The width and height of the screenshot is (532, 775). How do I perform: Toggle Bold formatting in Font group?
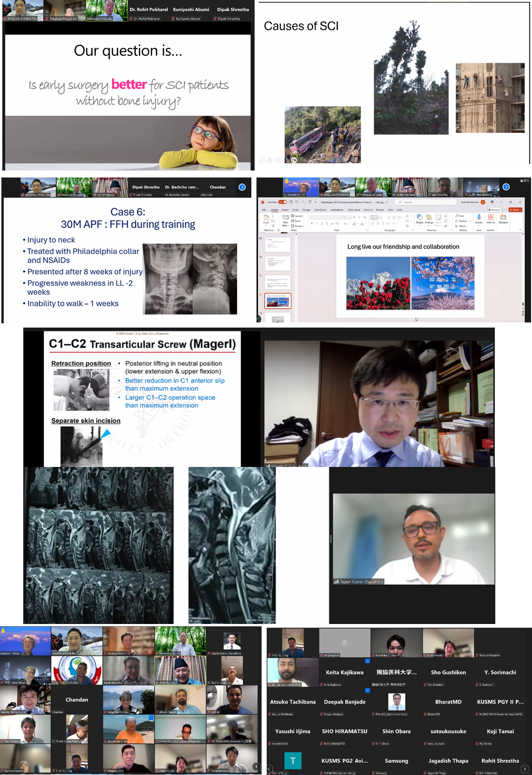pyautogui.click(x=312, y=223)
